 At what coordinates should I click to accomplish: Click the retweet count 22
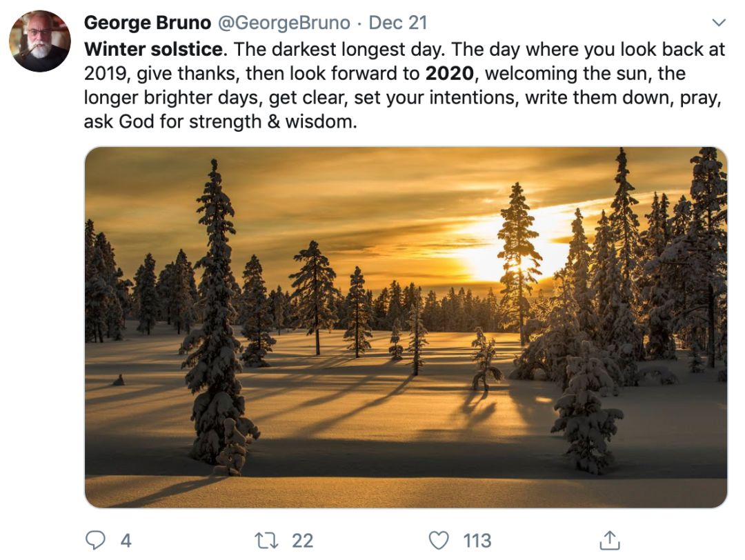point(302,540)
